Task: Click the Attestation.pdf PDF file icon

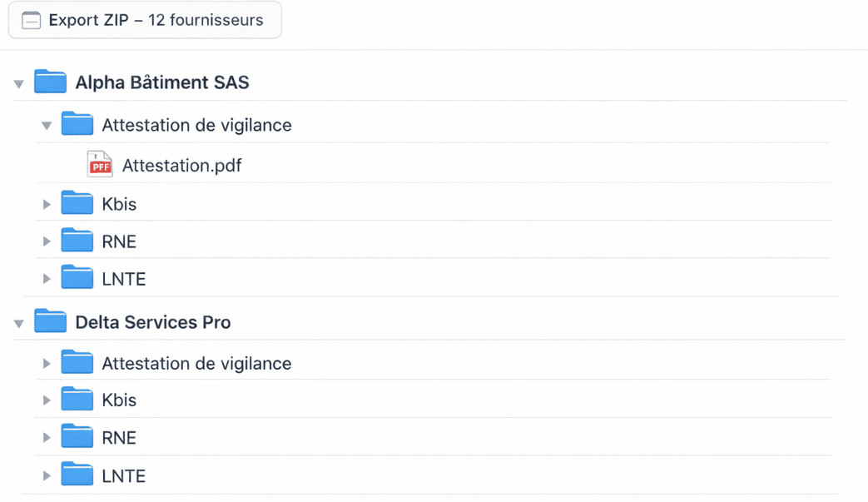Action: 100,164
